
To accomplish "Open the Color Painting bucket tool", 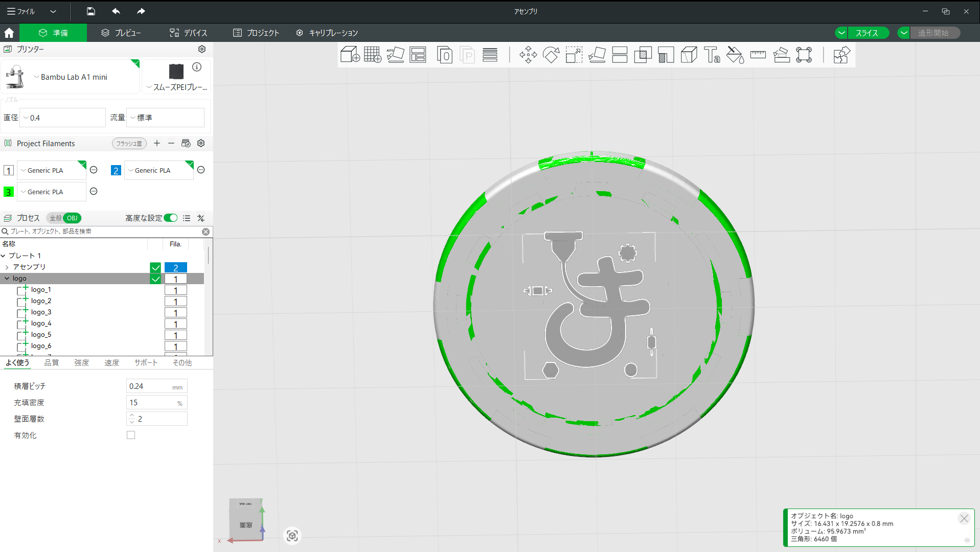I will click(735, 55).
